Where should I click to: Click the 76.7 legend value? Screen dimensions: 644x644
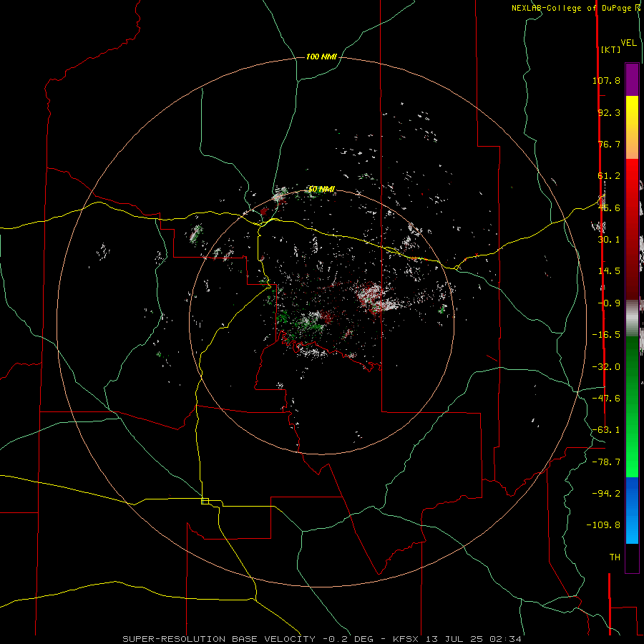tap(609, 144)
